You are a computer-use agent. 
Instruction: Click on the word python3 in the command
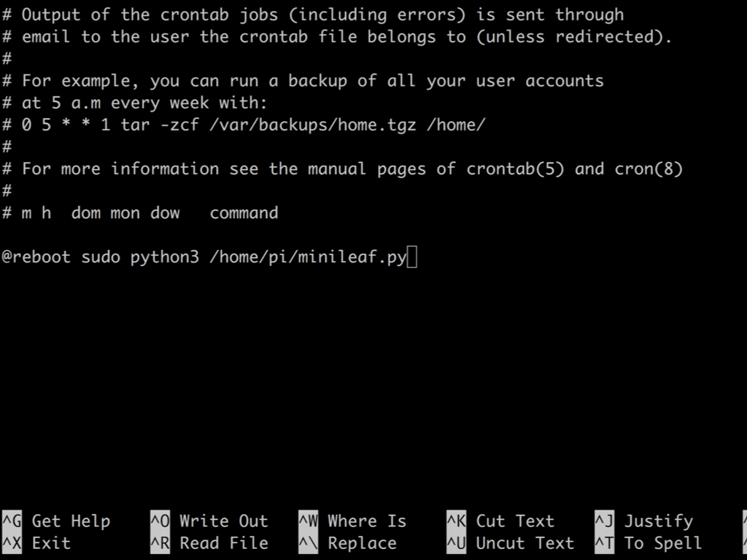click(x=165, y=257)
